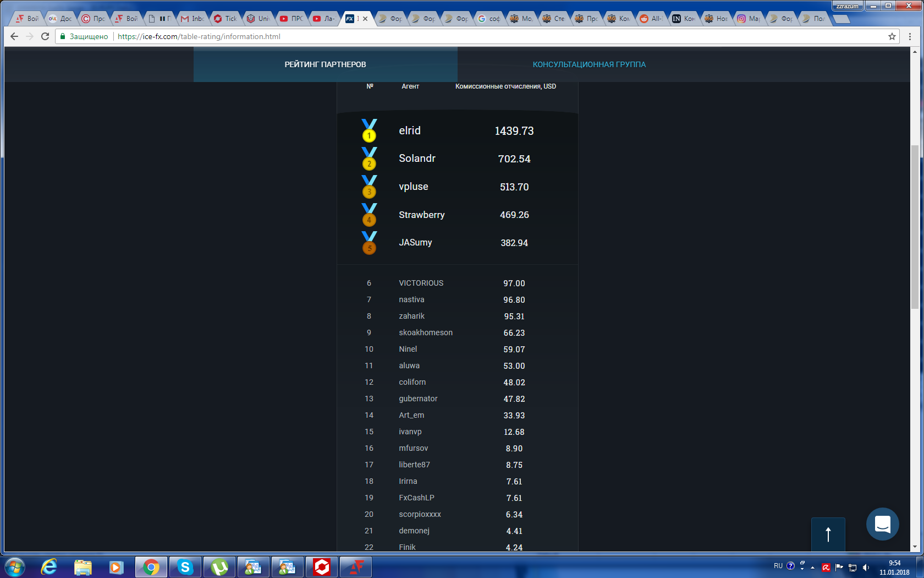Close the active FX browser tab
This screenshot has height=578, width=924.
pyautogui.click(x=365, y=19)
